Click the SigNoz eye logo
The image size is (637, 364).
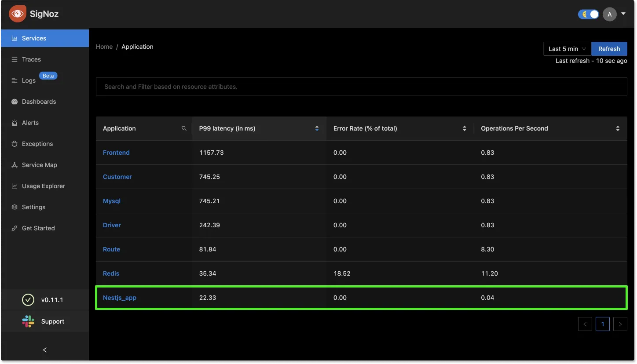point(18,14)
